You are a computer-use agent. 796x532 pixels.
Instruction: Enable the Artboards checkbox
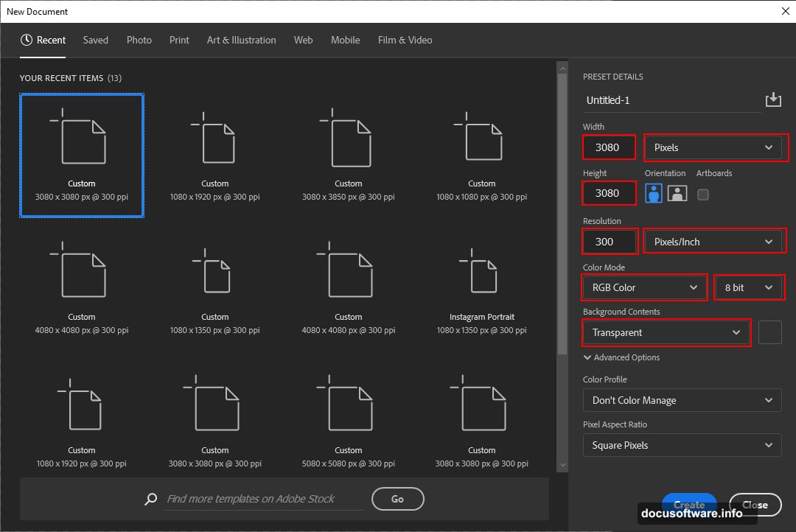[702, 195]
